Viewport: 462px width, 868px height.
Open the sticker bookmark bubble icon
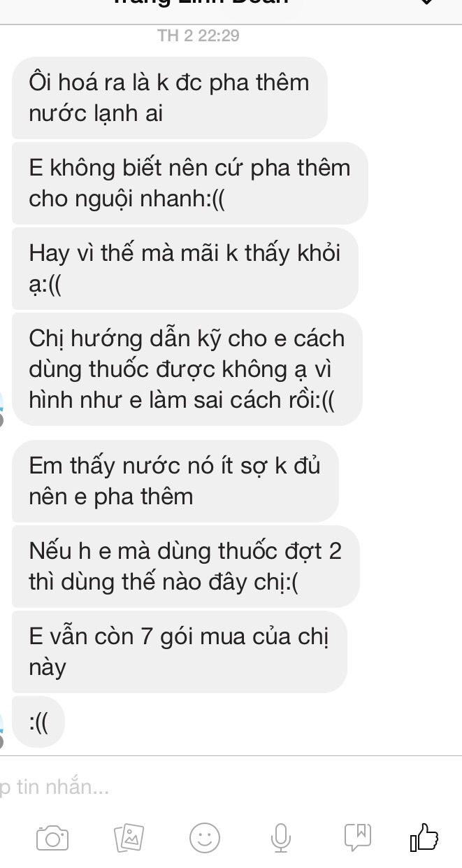click(x=358, y=837)
